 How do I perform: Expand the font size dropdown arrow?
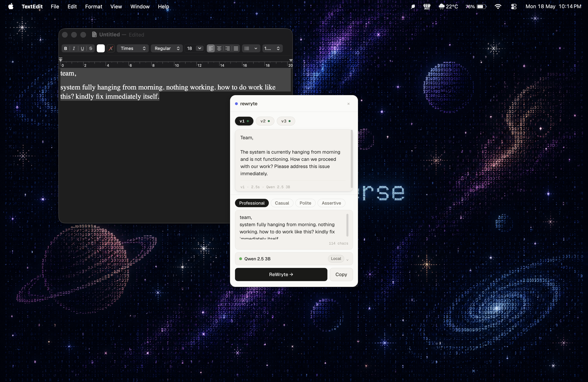tap(200, 48)
